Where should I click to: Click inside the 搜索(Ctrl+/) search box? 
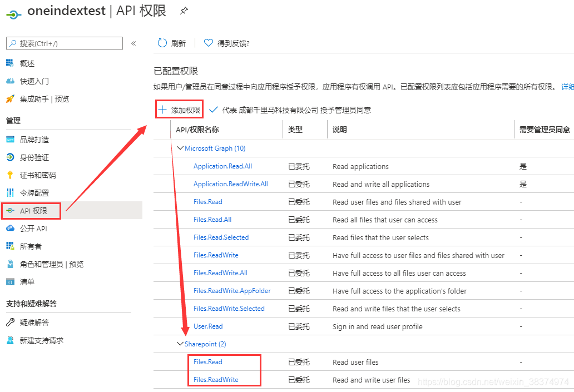(65, 43)
